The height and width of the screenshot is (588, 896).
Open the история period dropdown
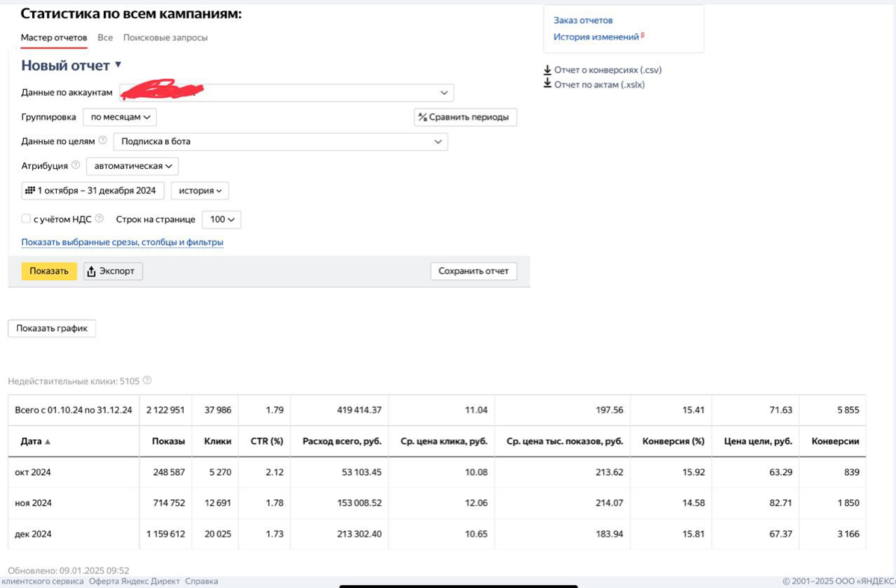(200, 191)
